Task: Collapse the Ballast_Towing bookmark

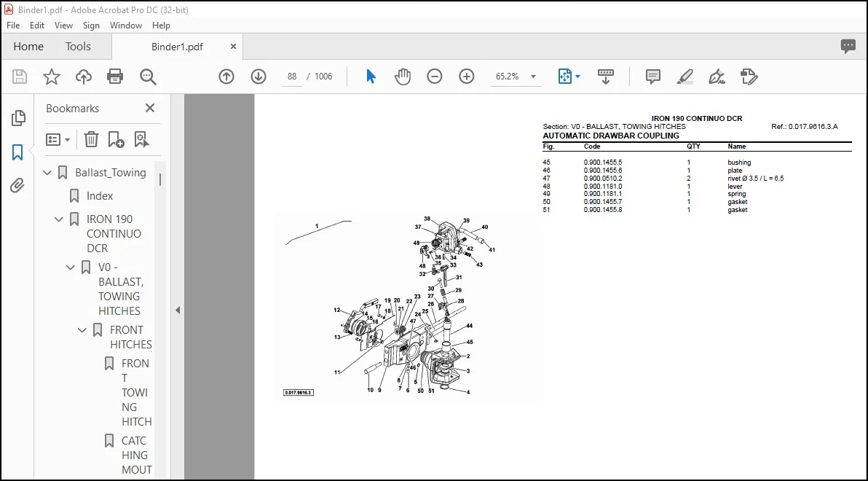Action: [x=47, y=173]
